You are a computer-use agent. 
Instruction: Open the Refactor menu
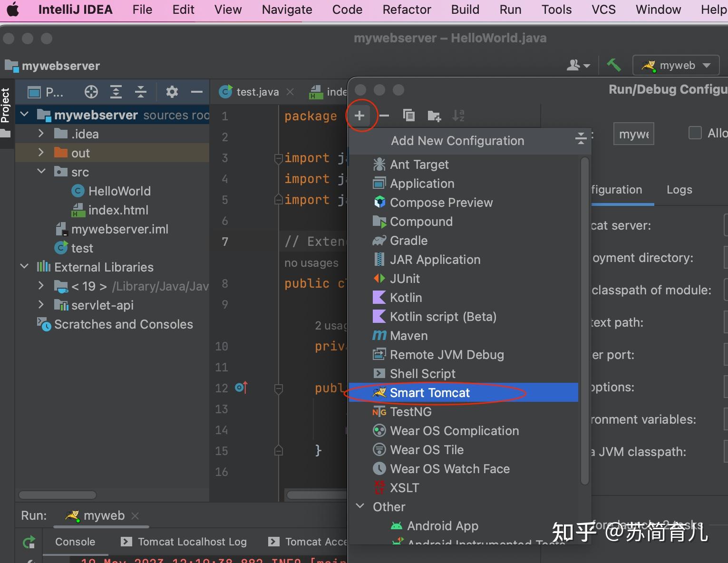click(407, 10)
